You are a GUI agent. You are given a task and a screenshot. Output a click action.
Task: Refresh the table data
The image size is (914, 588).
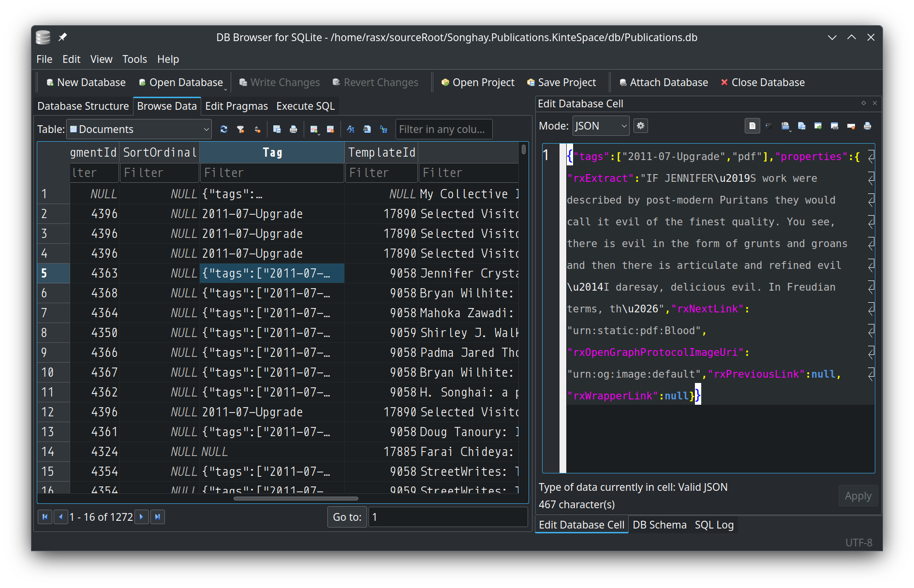click(223, 129)
